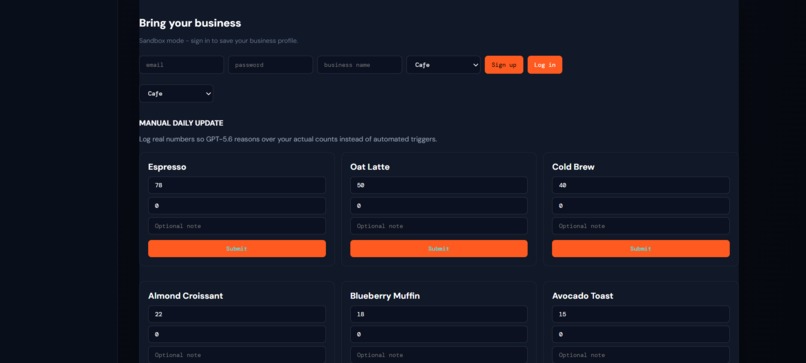
Task: Select the Cold Brew count field showing 40
Action: (x=641, y=185)
